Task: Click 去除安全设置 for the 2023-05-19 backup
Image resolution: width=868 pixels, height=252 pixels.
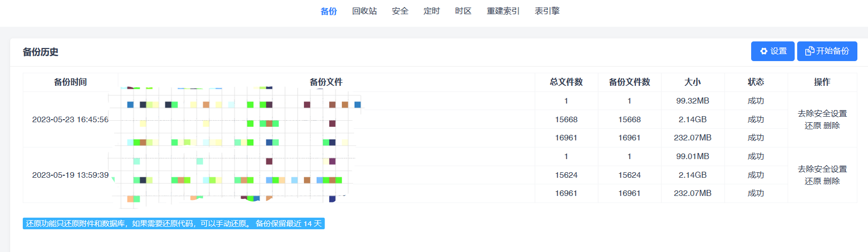Action: [822, 169]
